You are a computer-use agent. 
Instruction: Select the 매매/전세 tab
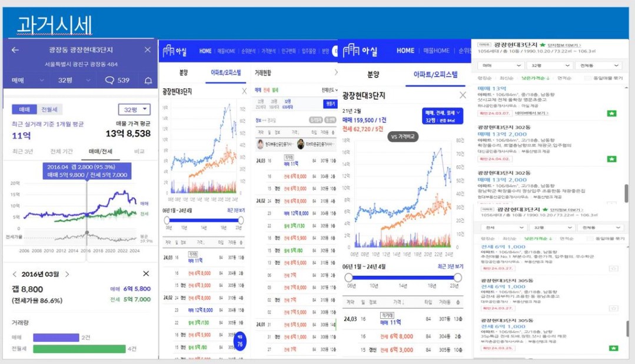[101, 151]
